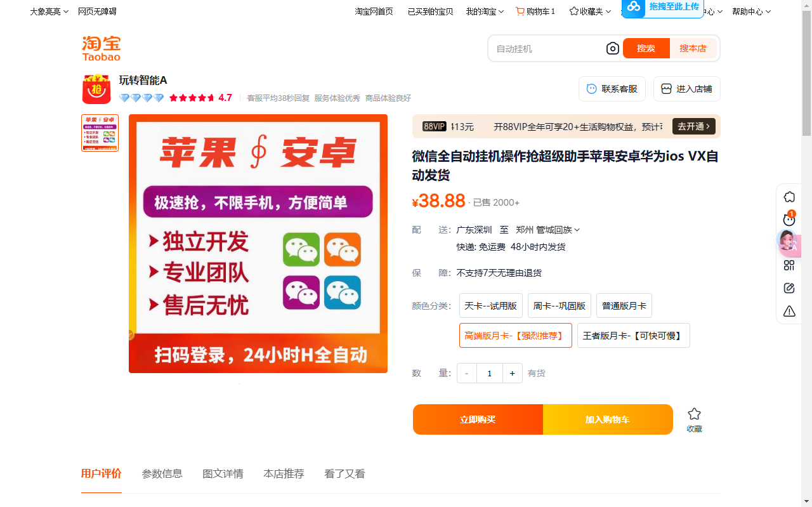Screen dimensions: 812x507
Task: Click 加入购物车 button
Action: 608,419
